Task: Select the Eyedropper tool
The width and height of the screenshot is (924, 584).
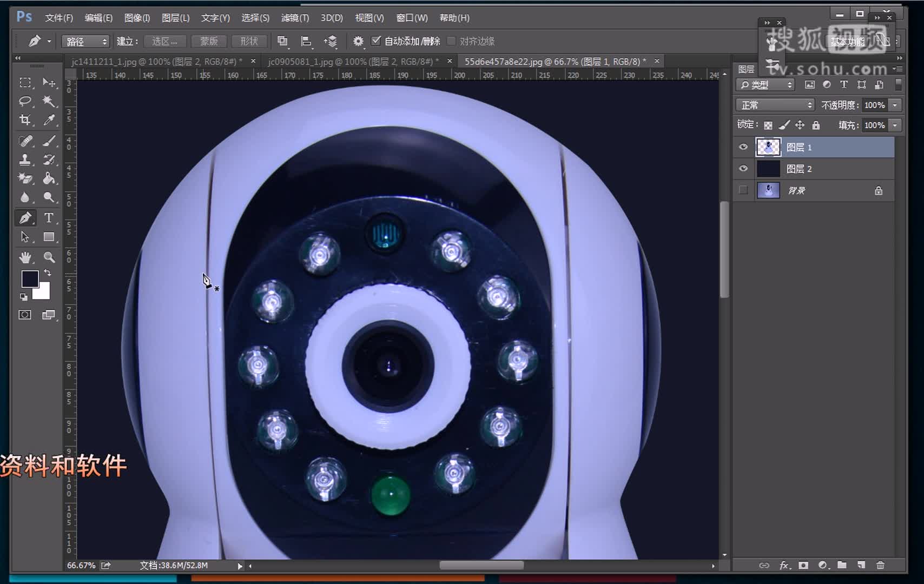Action: (49, 120)
